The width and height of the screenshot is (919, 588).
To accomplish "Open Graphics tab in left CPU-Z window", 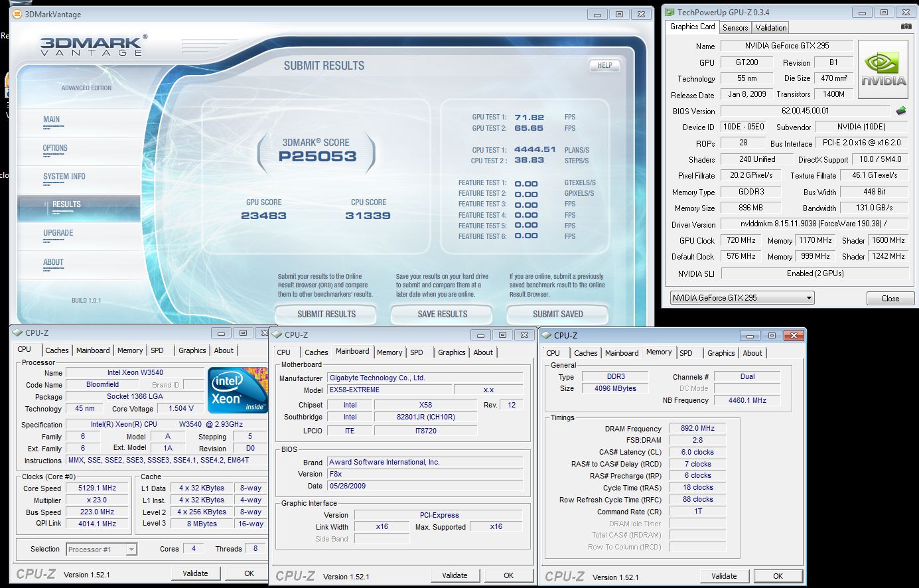I will [x=192, y=350].
